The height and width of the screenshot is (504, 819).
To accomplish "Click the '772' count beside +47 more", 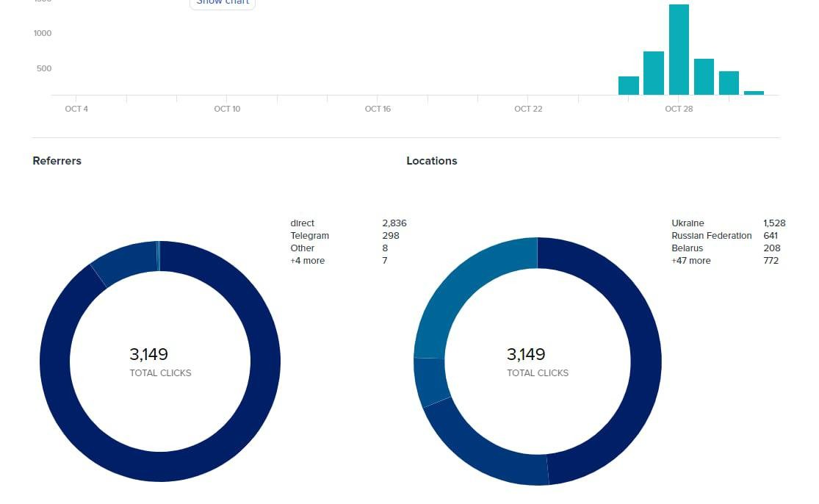I will (x=771, y=261).
